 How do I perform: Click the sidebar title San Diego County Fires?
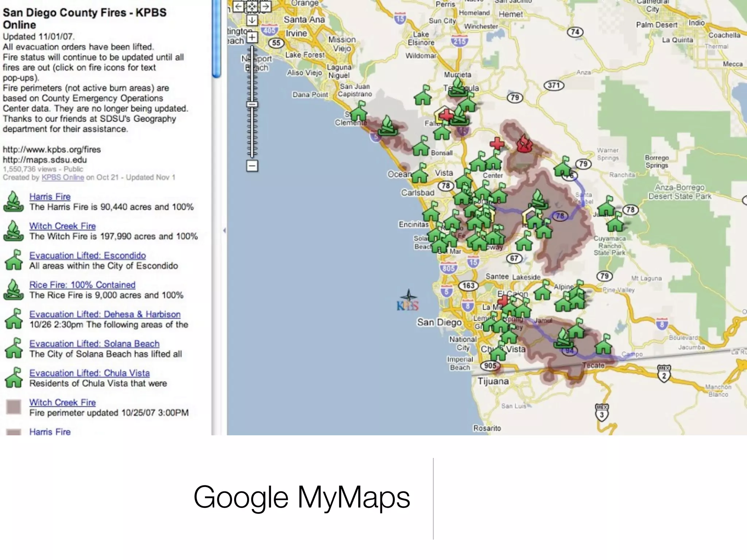click(x=85, y=19)
